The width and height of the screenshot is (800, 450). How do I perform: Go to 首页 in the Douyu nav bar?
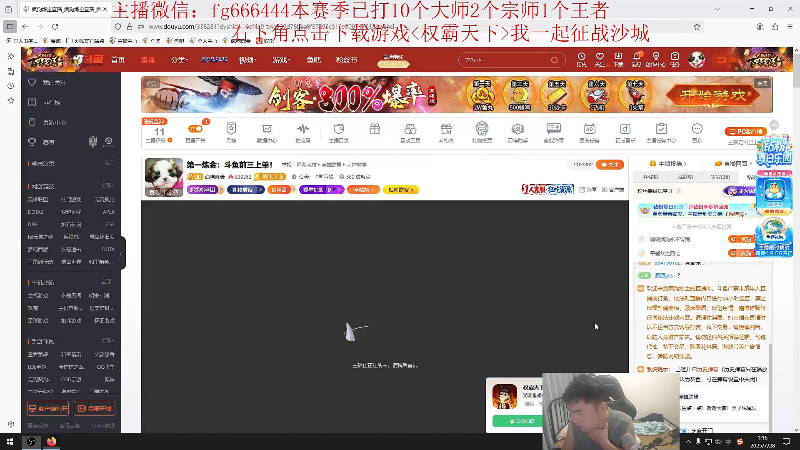pos(118,60)
